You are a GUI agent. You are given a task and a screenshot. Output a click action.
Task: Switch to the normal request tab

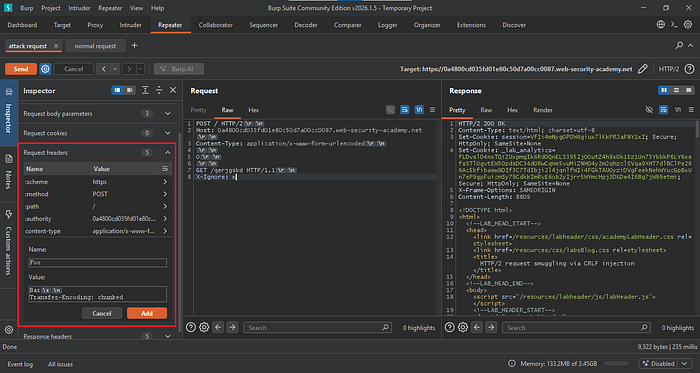[95, 46]
